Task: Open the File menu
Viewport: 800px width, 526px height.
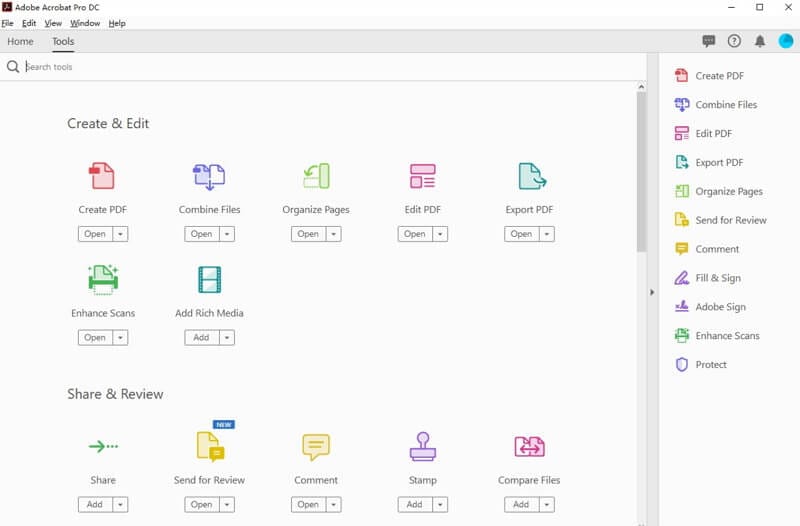Action: (x=8, y=23)
